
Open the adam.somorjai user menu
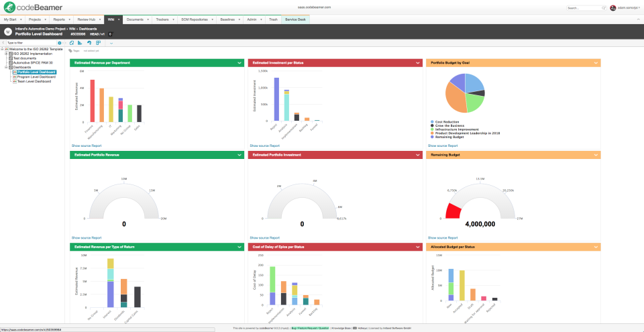(629, 7)
